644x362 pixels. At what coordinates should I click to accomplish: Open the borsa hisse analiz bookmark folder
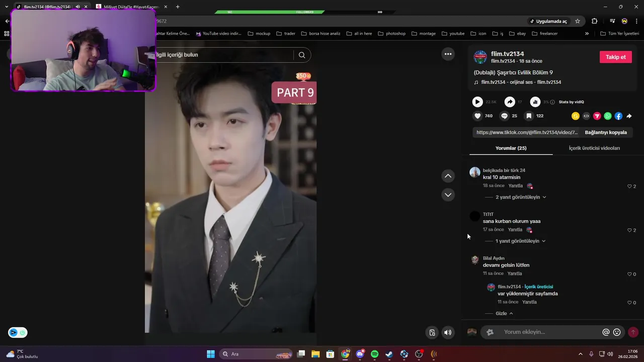pyautogui.click(x=320, y=34)
